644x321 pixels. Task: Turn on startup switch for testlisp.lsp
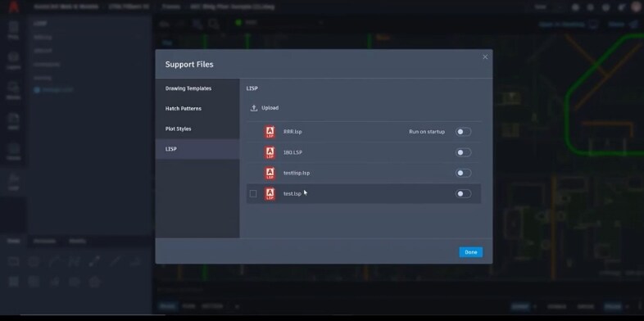click(463, 173)
